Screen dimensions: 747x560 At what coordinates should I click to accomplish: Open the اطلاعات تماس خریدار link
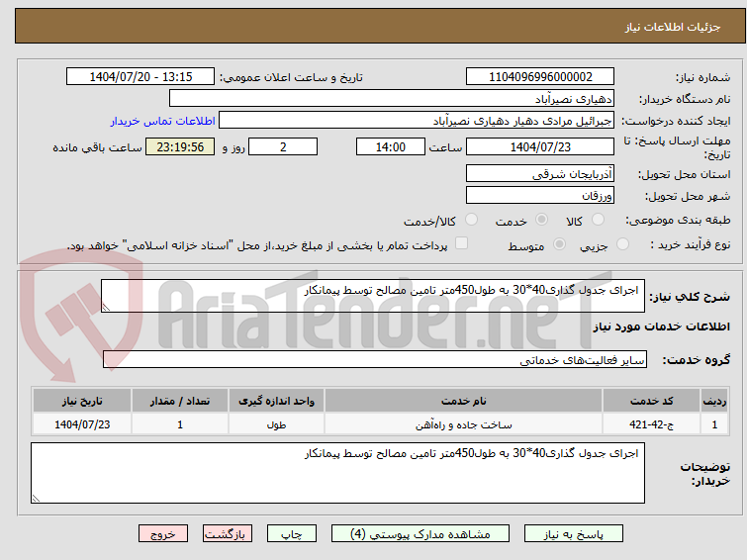[163, 121]
